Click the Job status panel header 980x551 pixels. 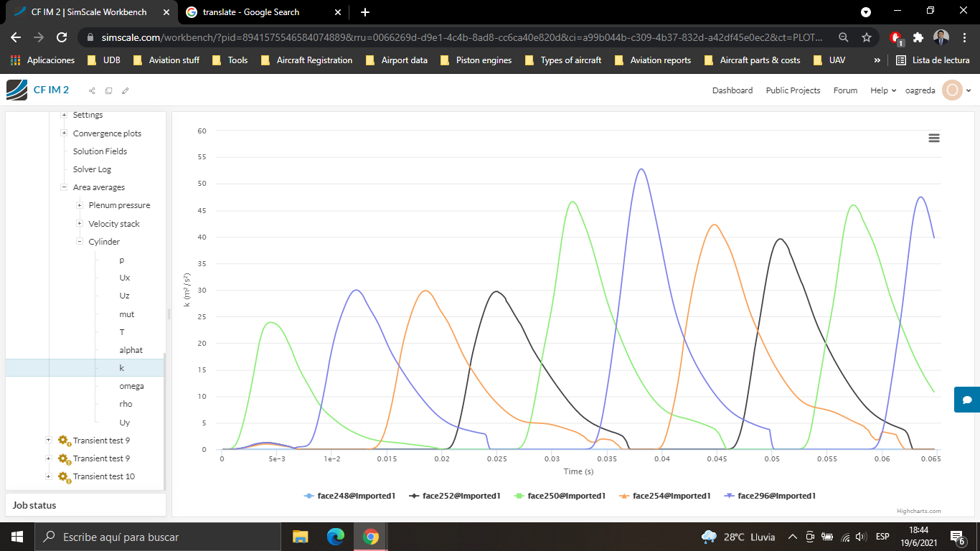85,505
